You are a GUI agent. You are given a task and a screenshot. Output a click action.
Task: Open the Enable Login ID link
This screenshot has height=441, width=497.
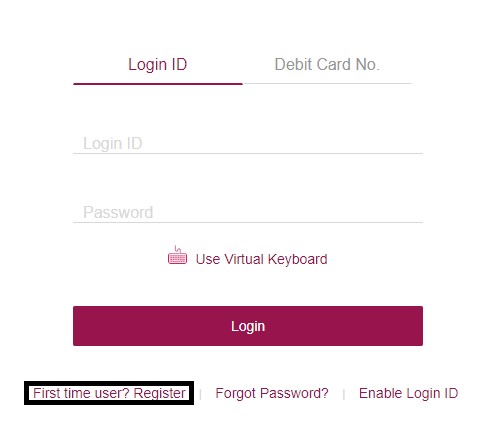click(408, 393)
